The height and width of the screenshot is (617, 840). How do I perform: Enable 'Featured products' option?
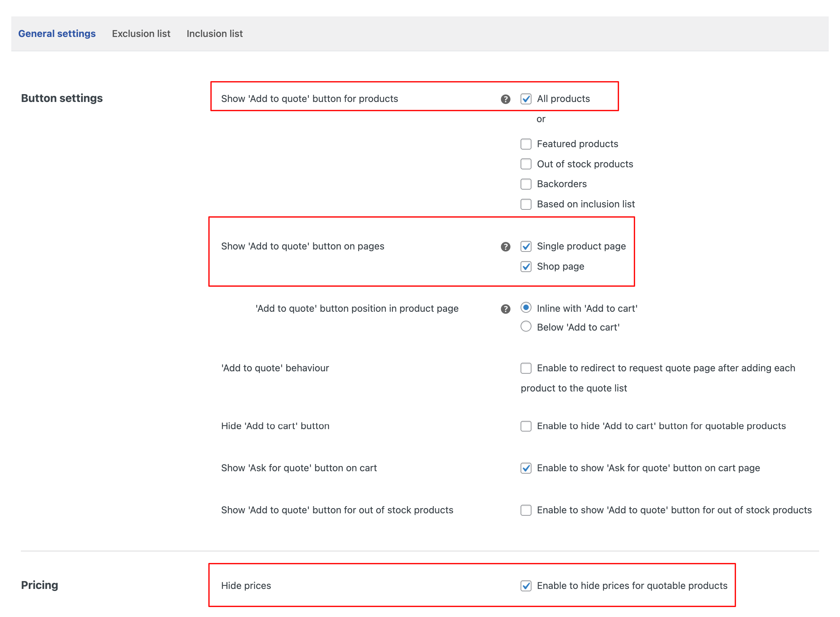(526, 144)
